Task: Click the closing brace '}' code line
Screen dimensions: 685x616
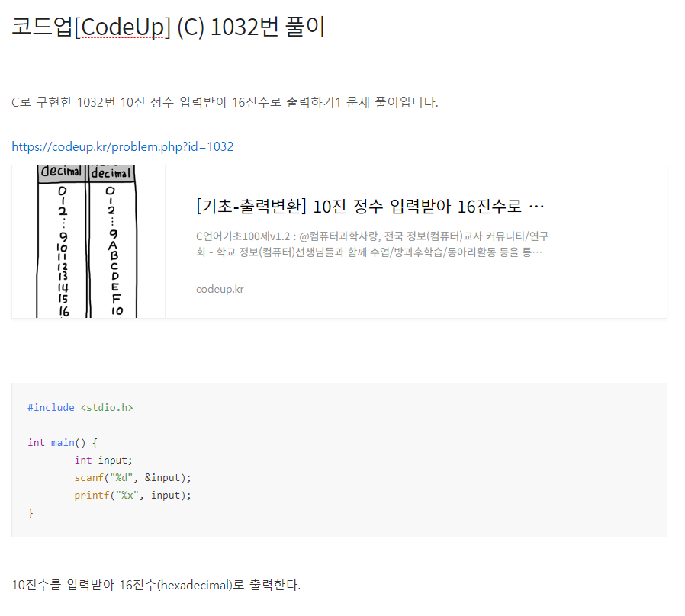Action: coord(31,513)
